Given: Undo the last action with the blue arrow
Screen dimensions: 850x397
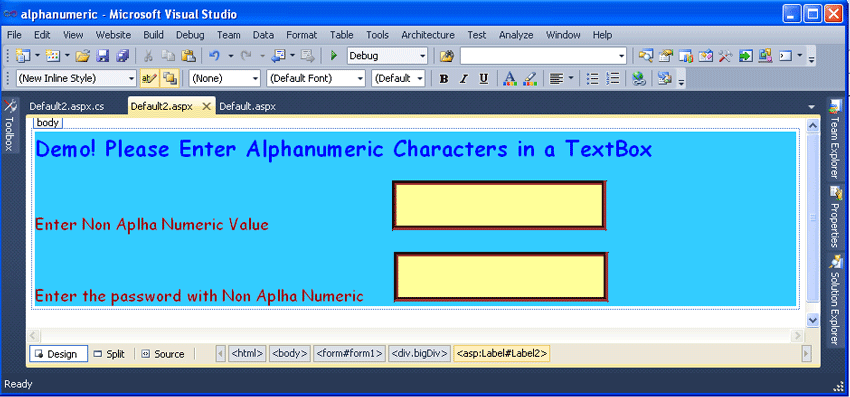Looking at the screenshot, I should tap(214, 55).
